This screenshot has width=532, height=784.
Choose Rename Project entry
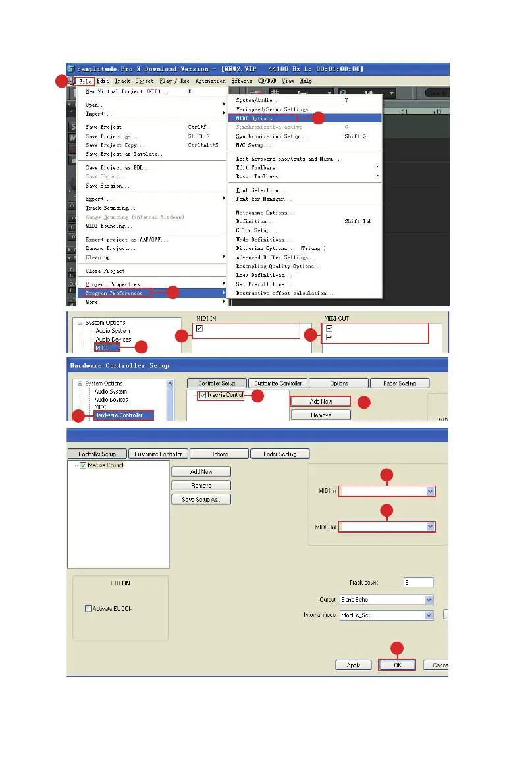[152, 249]
